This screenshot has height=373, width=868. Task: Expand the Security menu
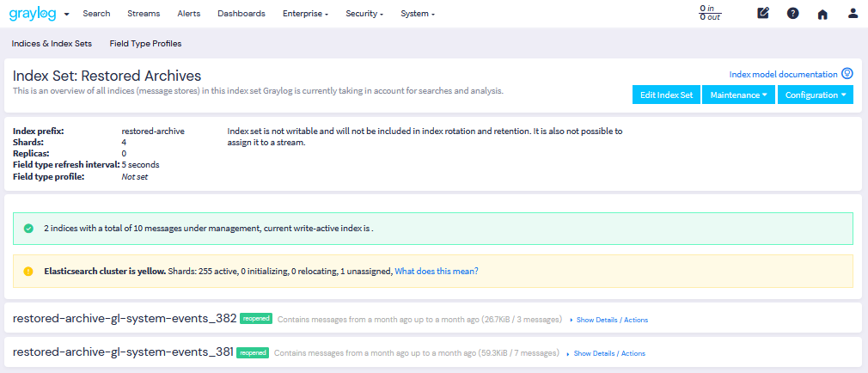[x=364, y=14]
